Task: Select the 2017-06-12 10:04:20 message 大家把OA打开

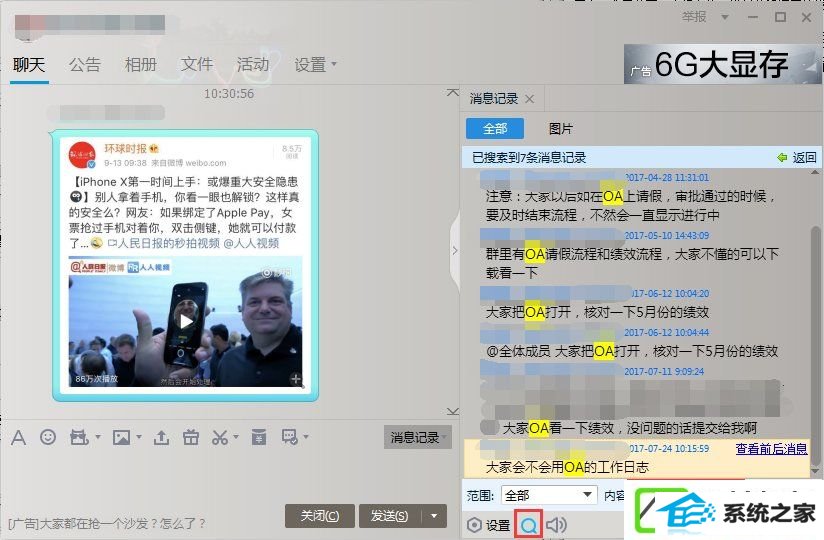Action: tap(597, 312)
